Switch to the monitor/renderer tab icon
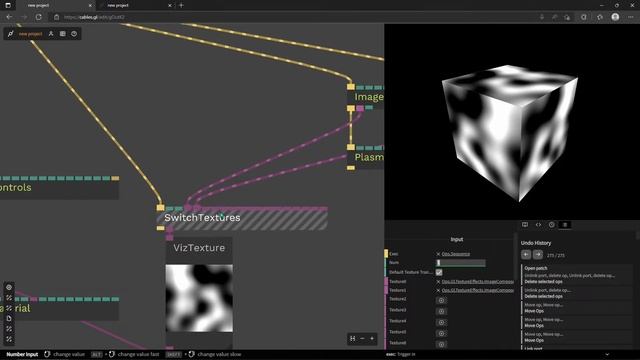 [x=525, y=225]
